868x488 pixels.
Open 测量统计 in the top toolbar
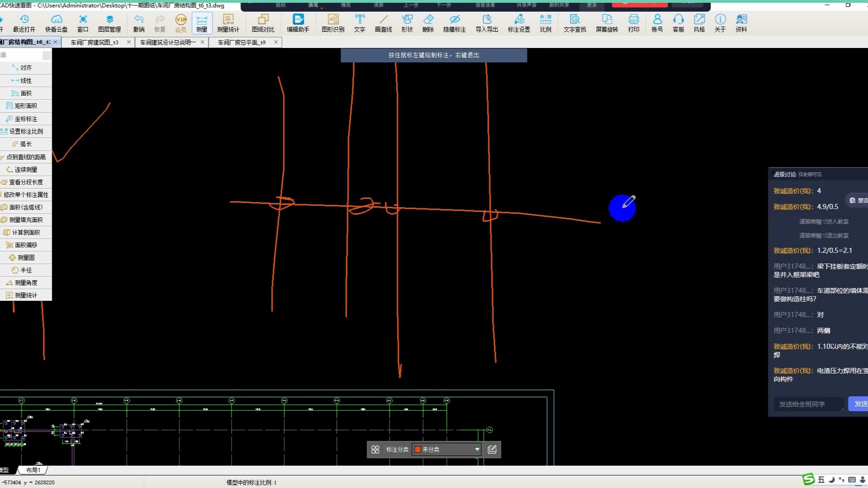coord(228,23)
